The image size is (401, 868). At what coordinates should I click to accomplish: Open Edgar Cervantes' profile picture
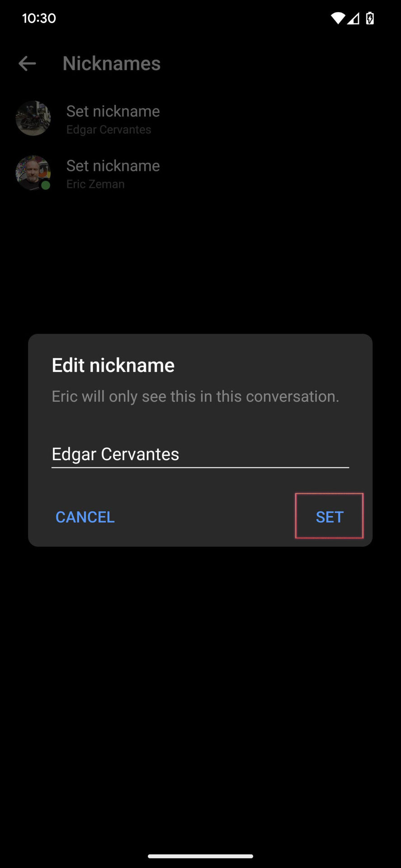pyautogui.click(x=33, y=118)
